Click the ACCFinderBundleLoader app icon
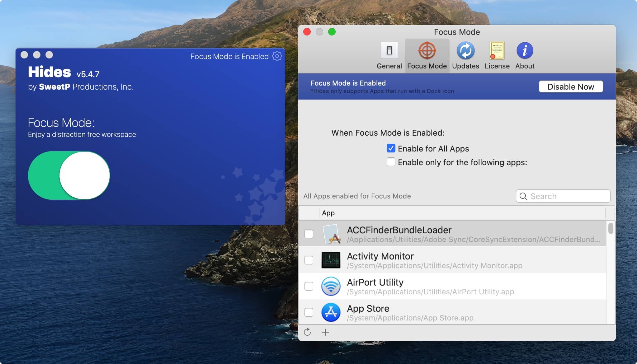637x364 pixels. (331, 234)
